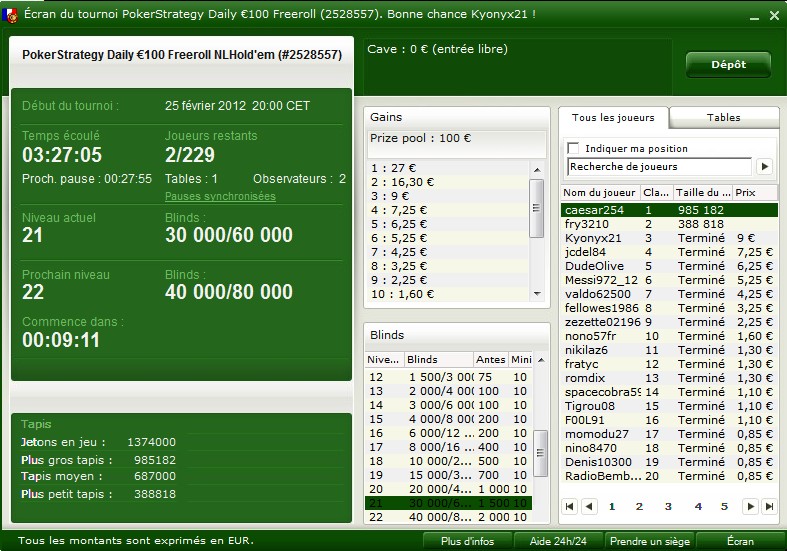Sort by Taille du ... column header
Screen dimensions: 787x551
tap(703, 193)
